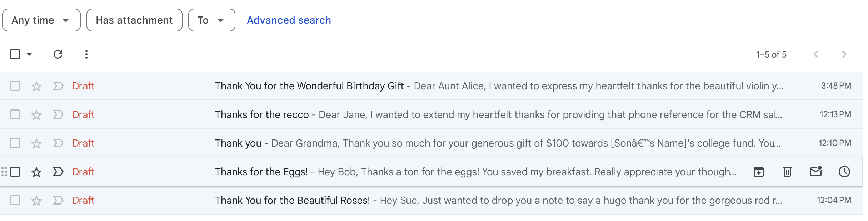Viewport: 868px width, 221px height.
Task: Delete the Thanks for the Eggs draft
Action: (x=787, y=172)
